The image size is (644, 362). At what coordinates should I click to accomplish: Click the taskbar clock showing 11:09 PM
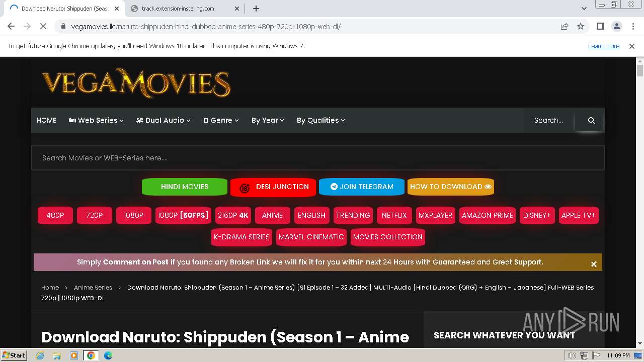click(618, 355)
